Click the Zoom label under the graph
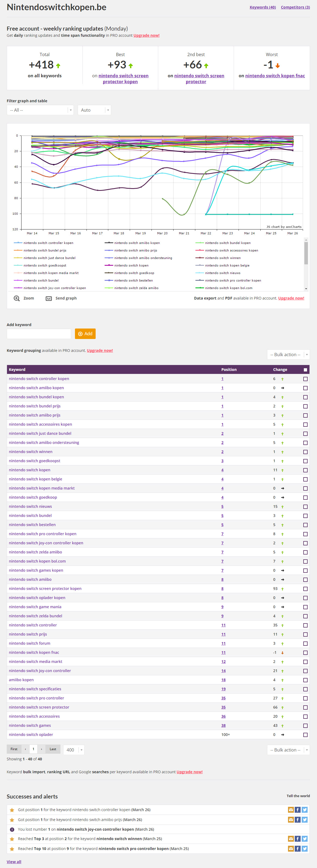The width and height of the screenshot is (317, 868). [29, 298]
